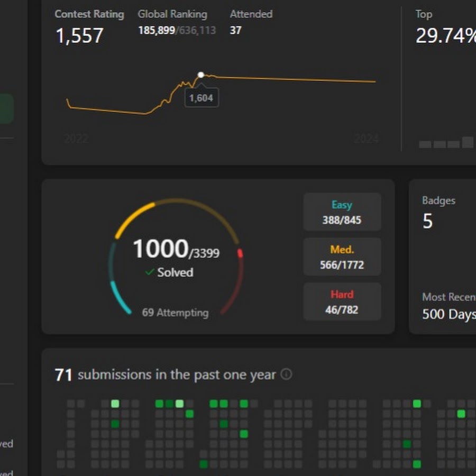The width and height of the screenshot is (476, 476).
Task: Click the Top 29.74% percentile figure
Action: (445, 36)
